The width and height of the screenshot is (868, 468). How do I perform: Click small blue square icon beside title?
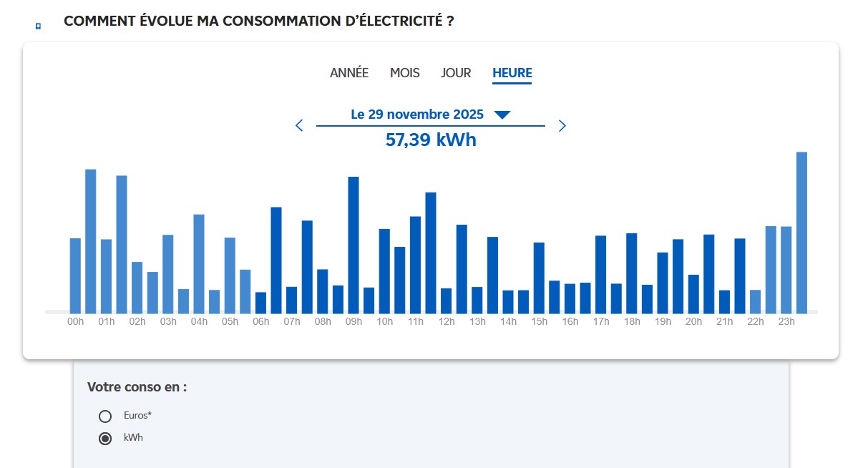[38, 26]
